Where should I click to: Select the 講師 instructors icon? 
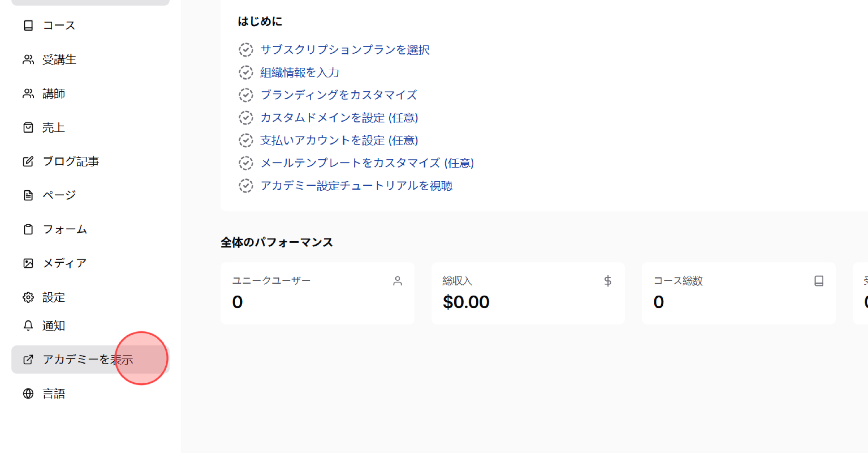28,94
